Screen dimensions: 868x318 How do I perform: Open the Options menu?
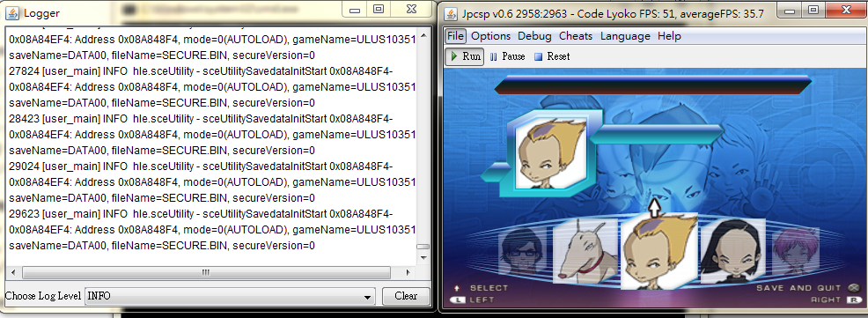[x=490, y=36]
